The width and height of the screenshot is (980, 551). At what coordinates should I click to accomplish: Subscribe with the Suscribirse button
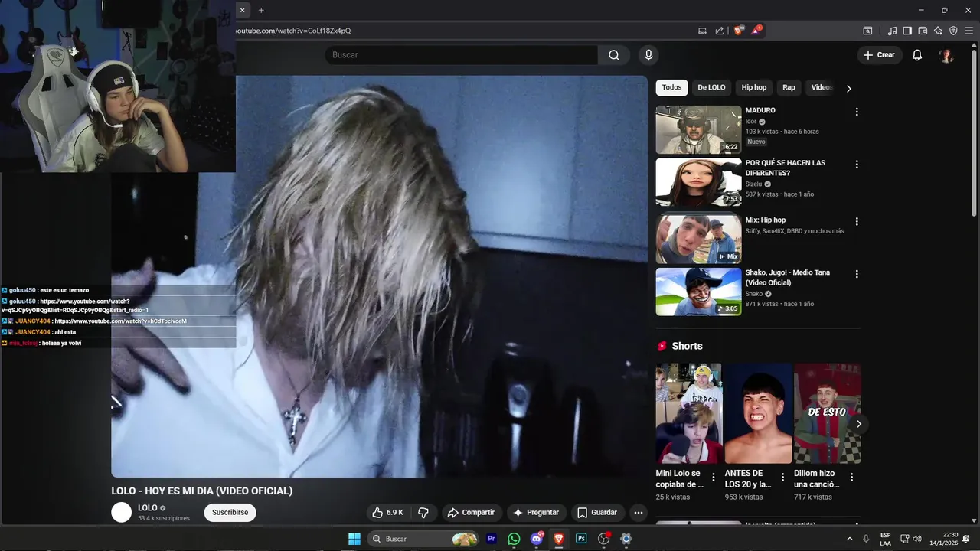[230, 513]
